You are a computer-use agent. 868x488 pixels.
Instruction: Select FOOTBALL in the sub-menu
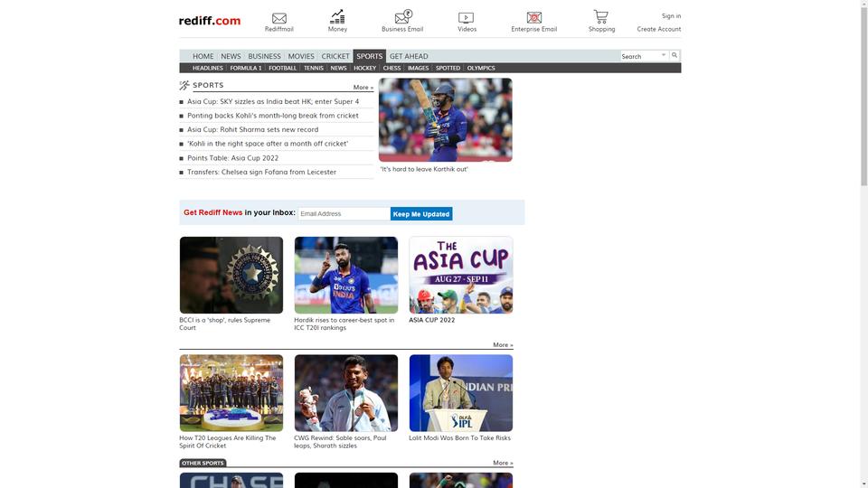coord(283,68)
